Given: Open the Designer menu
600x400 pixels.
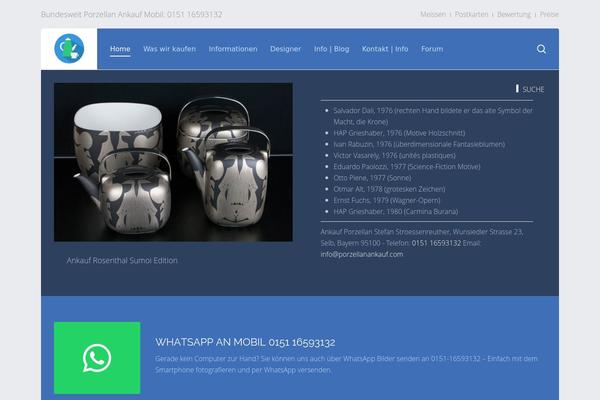Looking at the screenshot, I should tap(285, 49).
